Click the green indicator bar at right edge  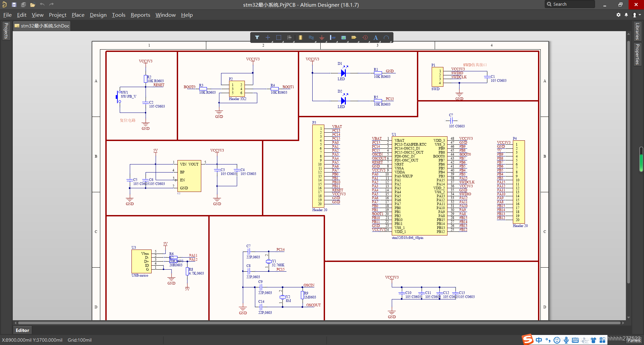click(x=641, y=160)
